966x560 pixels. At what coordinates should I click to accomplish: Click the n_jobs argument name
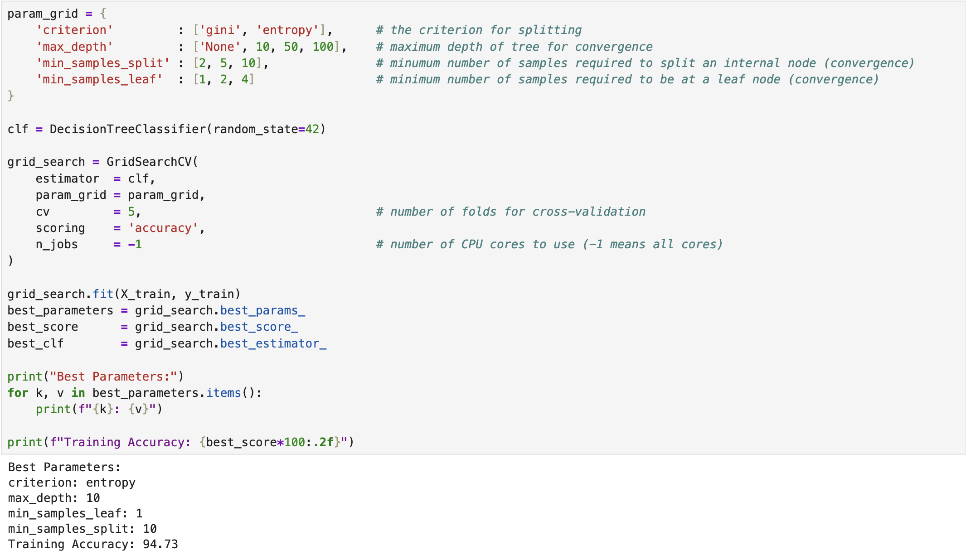[57, 245]
